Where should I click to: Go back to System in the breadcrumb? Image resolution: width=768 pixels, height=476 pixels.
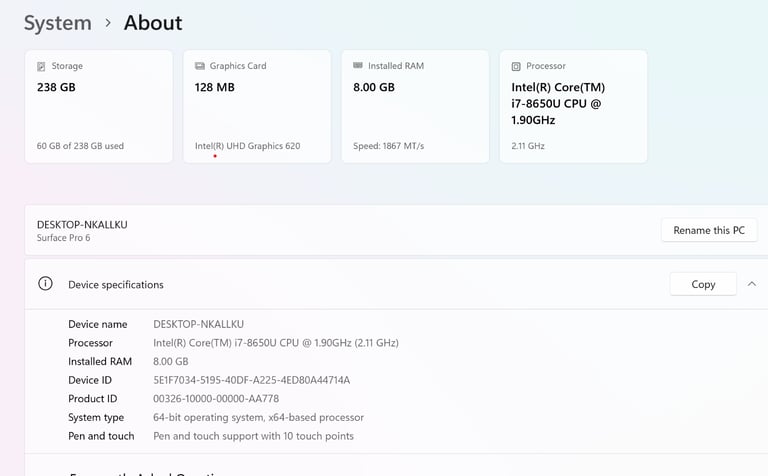(x=58, y=23)
